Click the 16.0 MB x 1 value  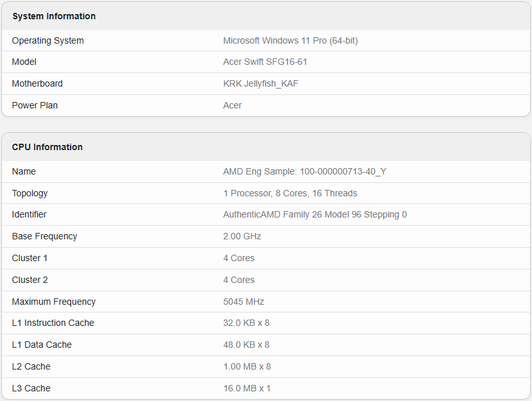pos(246,388)
